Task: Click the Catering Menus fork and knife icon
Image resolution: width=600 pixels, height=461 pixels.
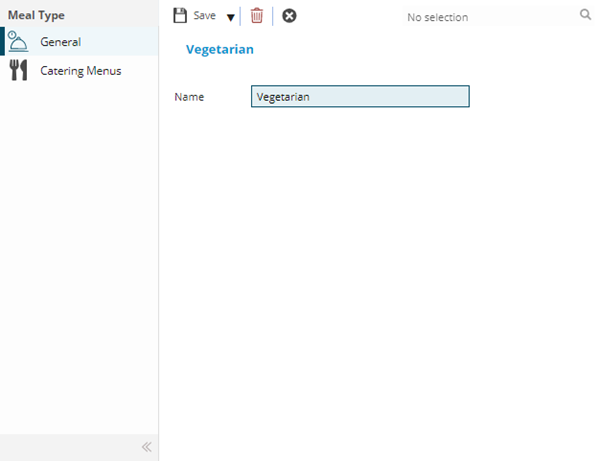Action: pyautogui.click(x=18, y=70)
